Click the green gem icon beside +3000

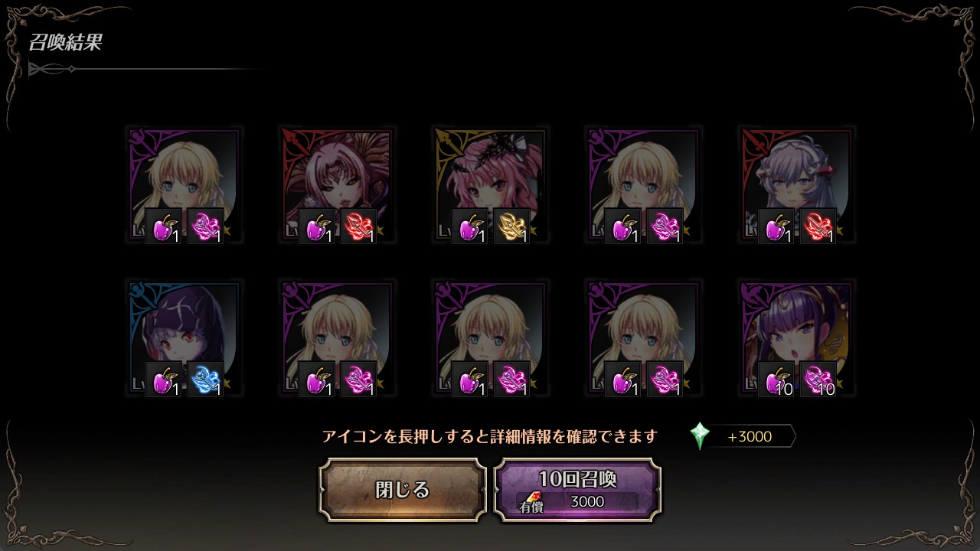pyautogui.click(x=700, y=436)
